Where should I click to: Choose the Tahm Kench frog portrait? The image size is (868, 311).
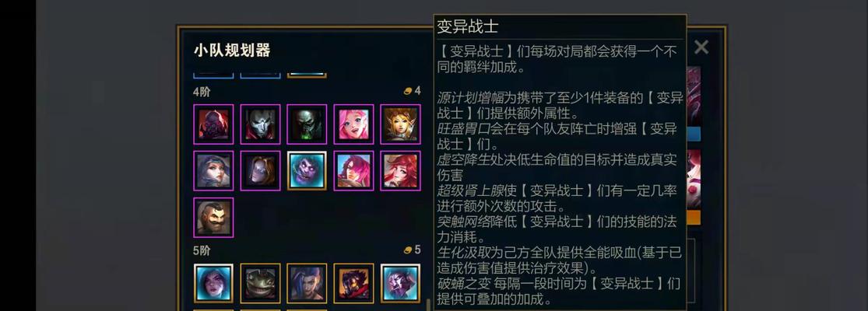pyautogui.click(x=260, y=283)
